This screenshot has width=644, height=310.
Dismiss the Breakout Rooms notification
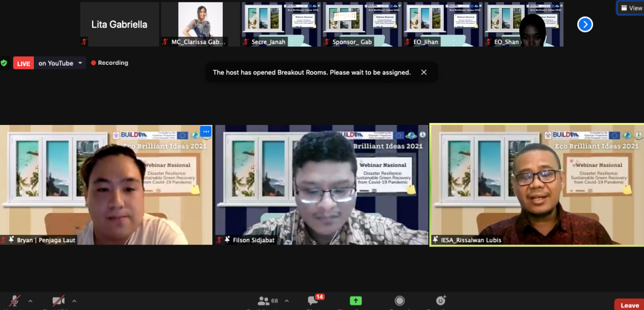pyautogui.click(x=424, y=72)
